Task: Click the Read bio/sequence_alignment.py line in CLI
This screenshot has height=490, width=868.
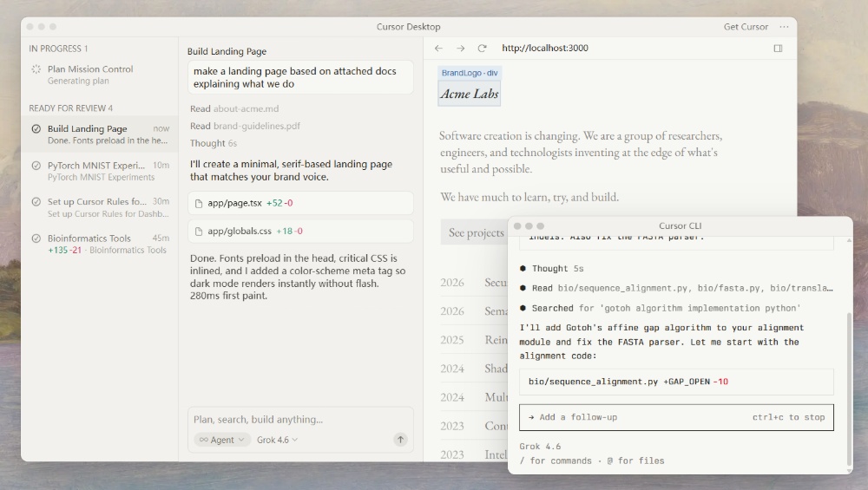Action: pos(676,288)
